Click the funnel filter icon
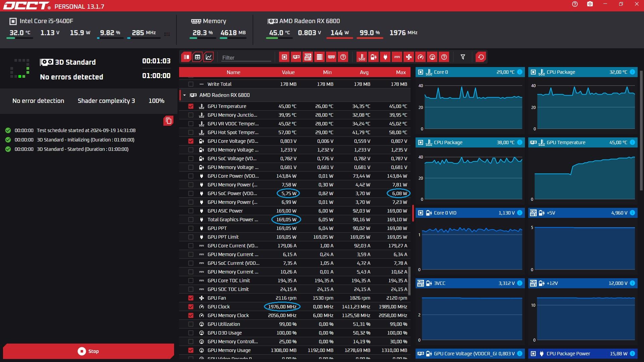This screenshot has width=644, height=362. click(463, 57)
